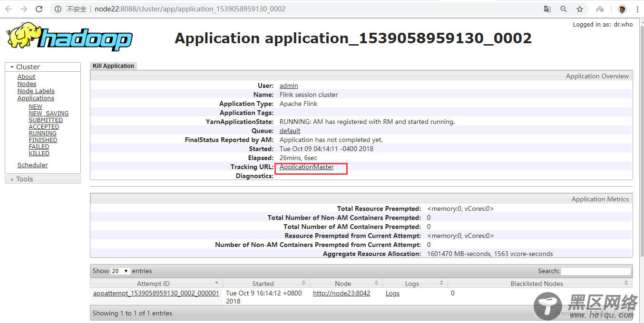The height and width of the screenshot is (323, 644).
Task: Click the 'Apache Flink' application type value
Action: click(299, 104)
